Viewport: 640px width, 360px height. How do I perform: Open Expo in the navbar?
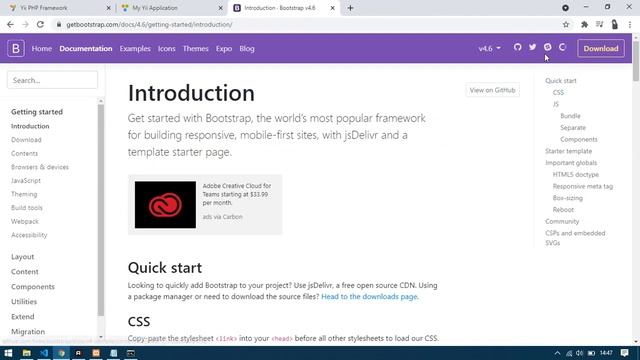[224, 49]
